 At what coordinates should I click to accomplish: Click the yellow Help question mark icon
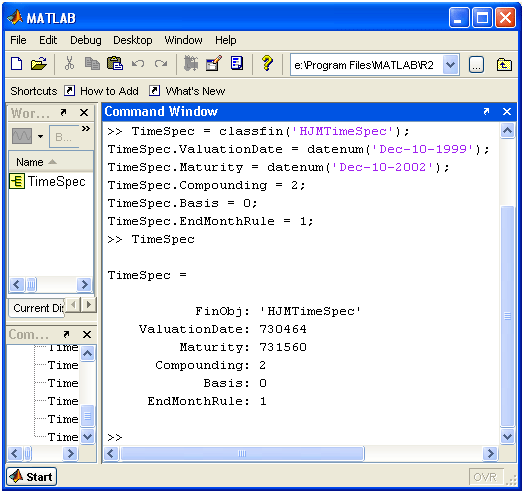pos(267,63)
